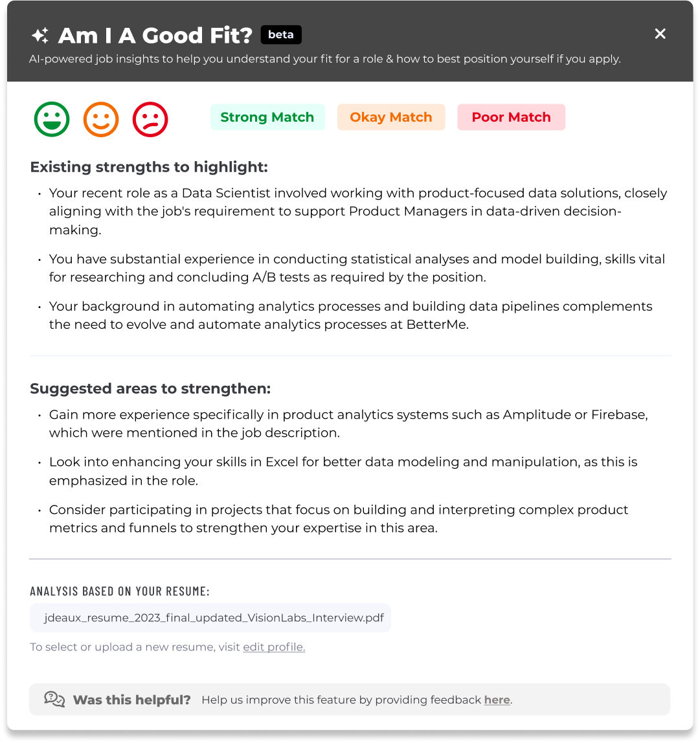This screenshot has height=743, width=700.
Task: Click the feedback chat bubbles icon
Action: [x=54, y=699]
